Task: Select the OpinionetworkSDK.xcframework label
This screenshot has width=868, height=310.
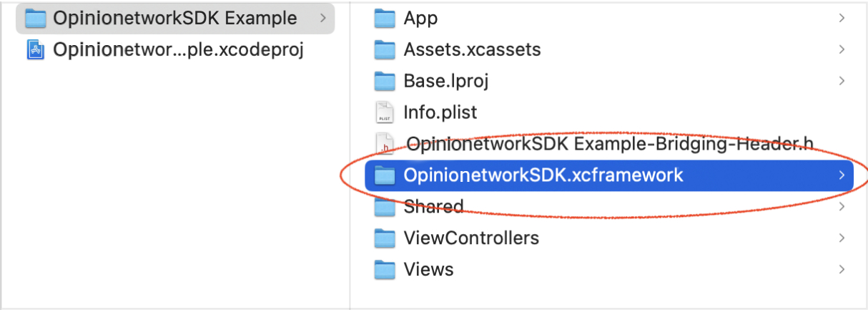Action: (543, 175)
